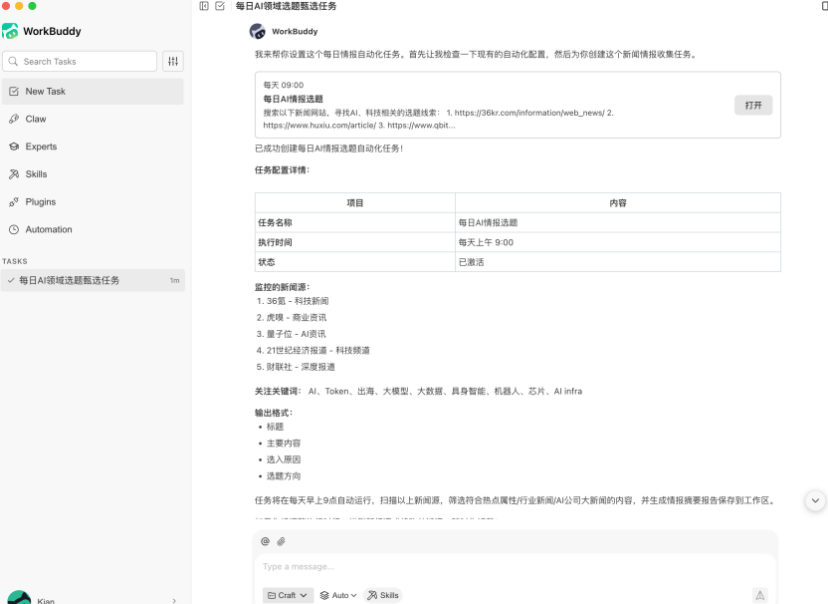Screen dimensions: 828x604
Task: Open the 每日AI领域选题甄选任务 task in TASKS list
Action: (70, 280)
